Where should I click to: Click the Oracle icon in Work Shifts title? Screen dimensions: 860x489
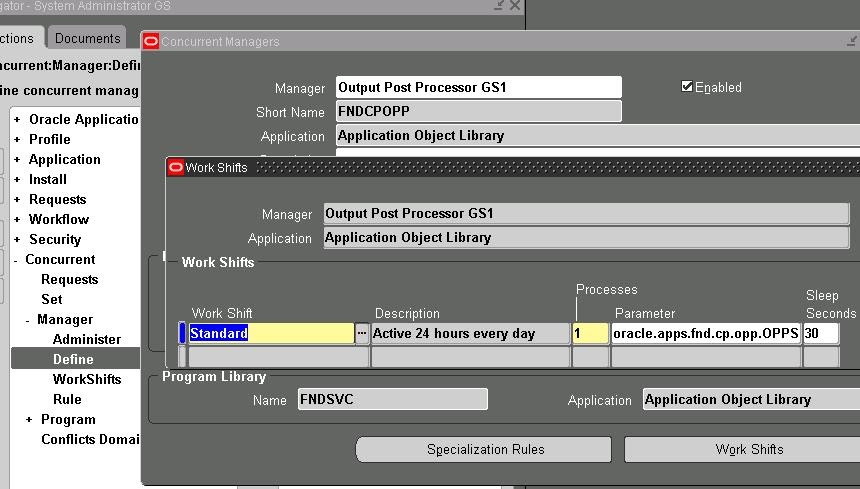(176, 167)
